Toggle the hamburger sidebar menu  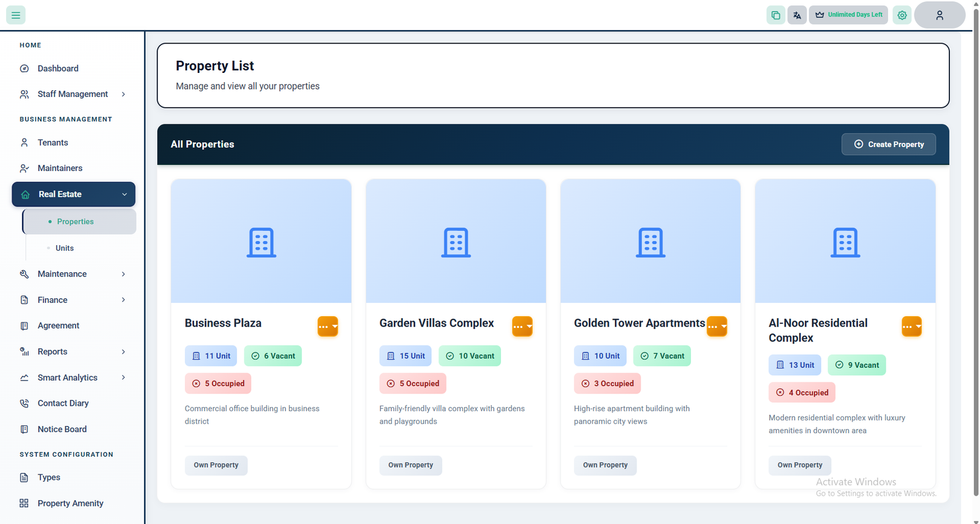coord(16,15)
